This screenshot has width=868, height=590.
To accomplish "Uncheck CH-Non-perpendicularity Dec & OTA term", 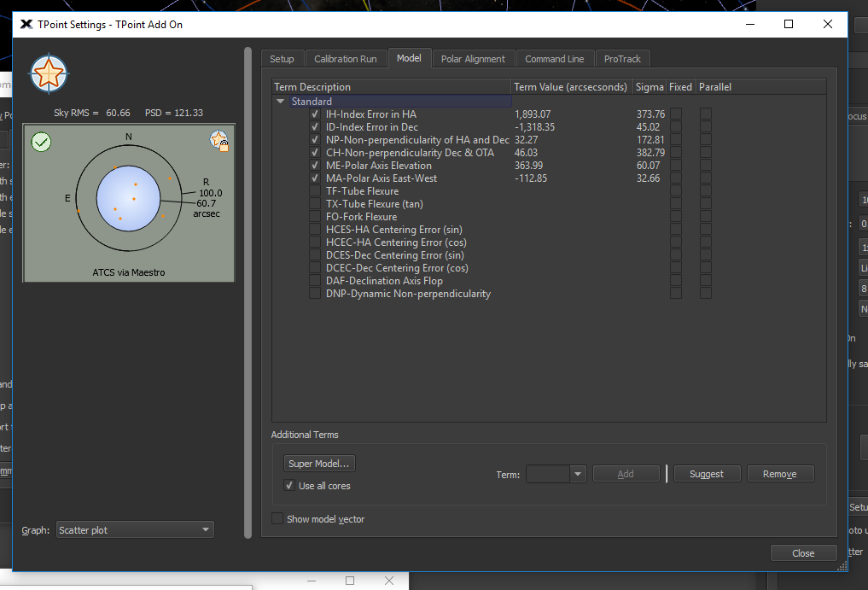I will tap(315, 152).
